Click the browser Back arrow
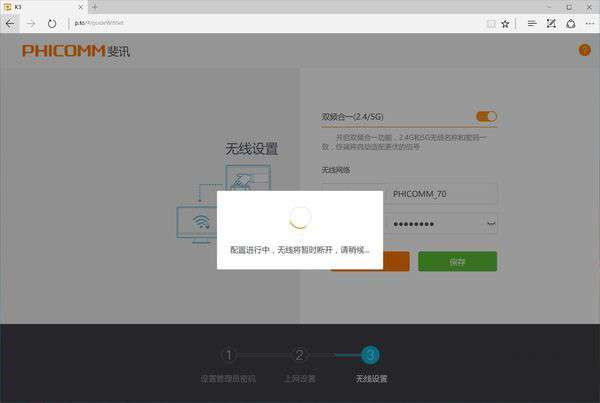The width and height of the screenshot is (600, 403). (11, 23)
